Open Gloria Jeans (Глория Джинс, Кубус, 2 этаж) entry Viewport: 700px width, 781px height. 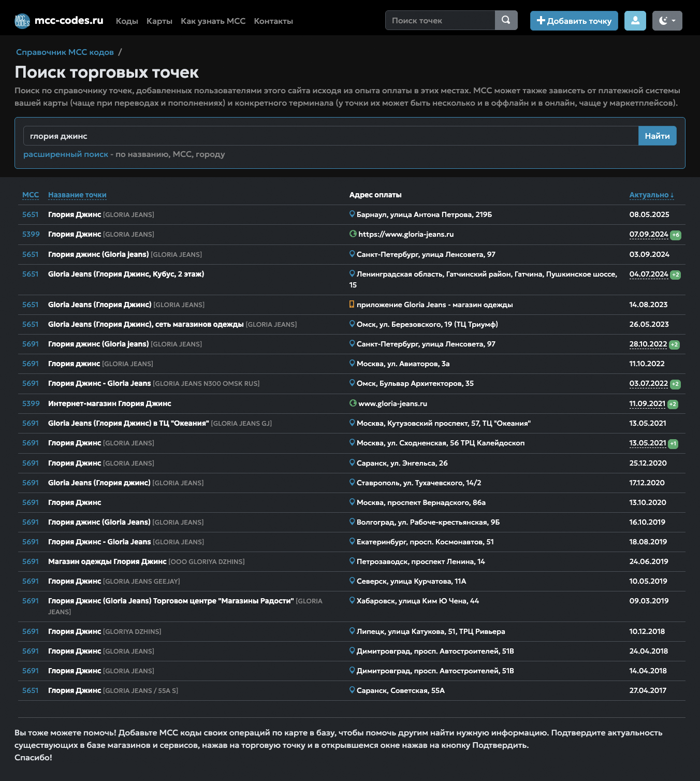(126, 274)
